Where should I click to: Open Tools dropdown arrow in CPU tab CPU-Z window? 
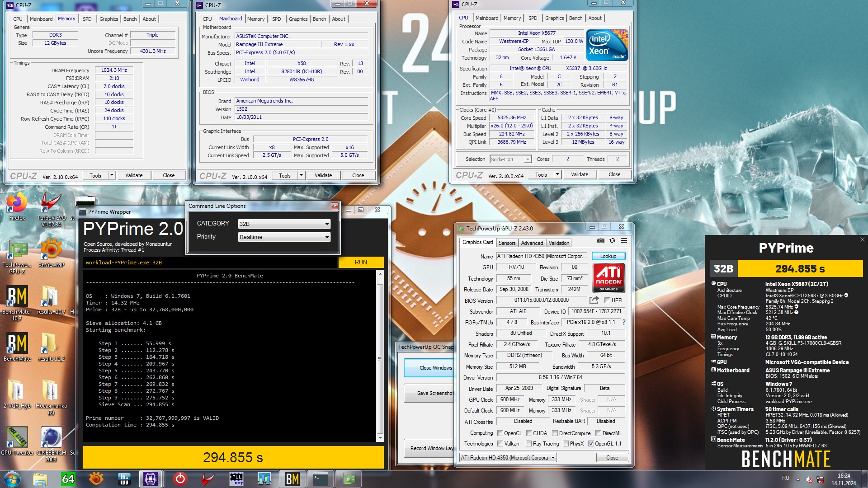click(x=557, y=174)
